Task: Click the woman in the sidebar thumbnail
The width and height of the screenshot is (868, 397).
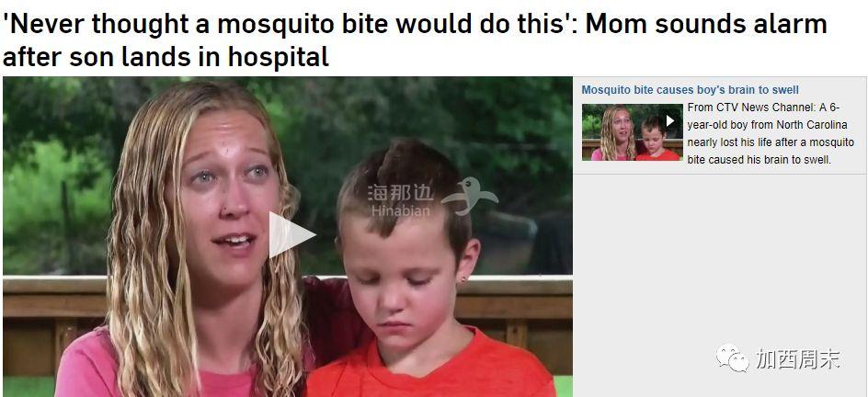Action: pyautogui.click(x=613, y=132)
